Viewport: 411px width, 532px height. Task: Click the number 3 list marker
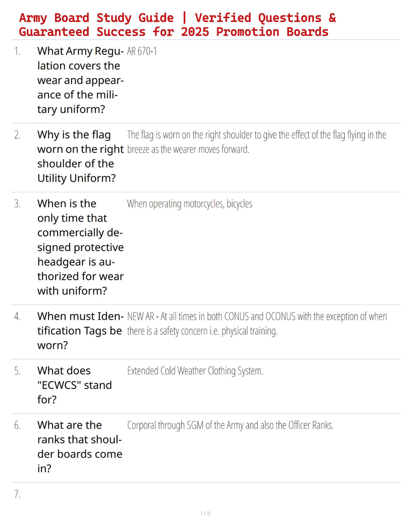tap(17, 204)
